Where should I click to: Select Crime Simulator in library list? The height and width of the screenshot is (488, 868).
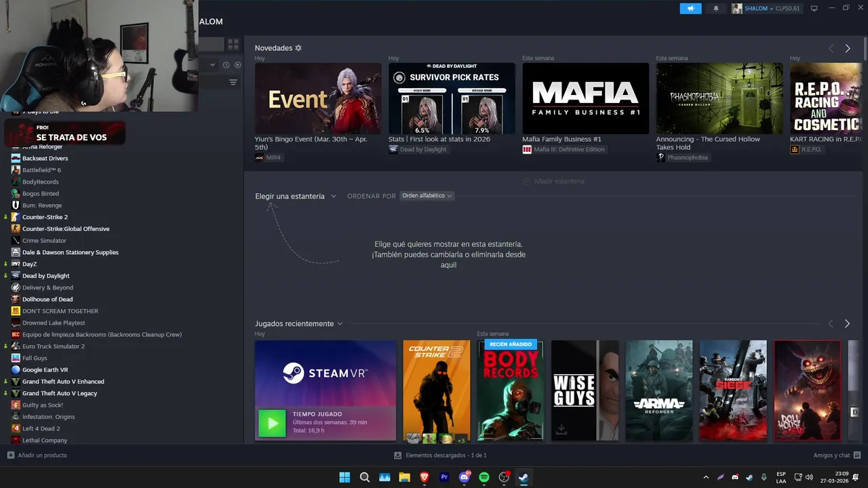click(44, 241)
